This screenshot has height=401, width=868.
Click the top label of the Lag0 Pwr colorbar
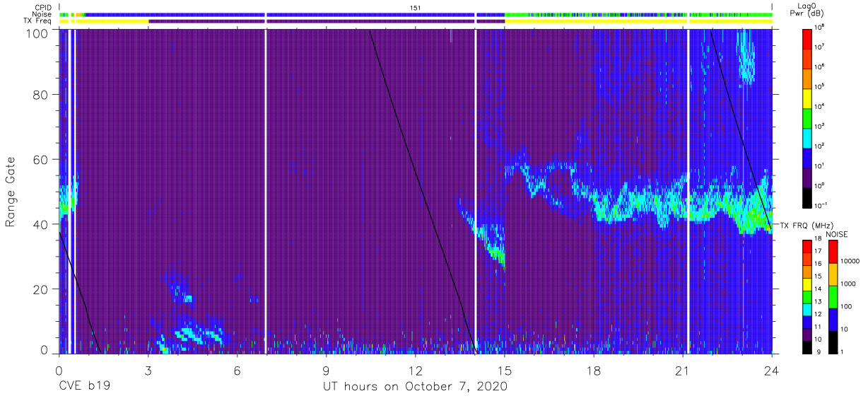819,27
